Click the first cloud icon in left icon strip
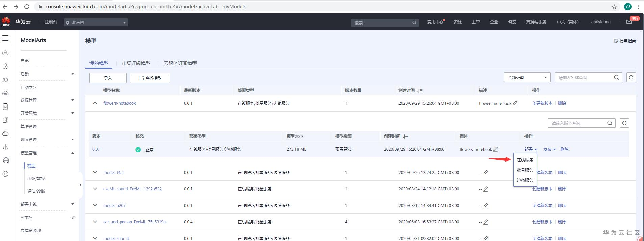Viewport: 644px width, 241px height. (x=6, y=53)
